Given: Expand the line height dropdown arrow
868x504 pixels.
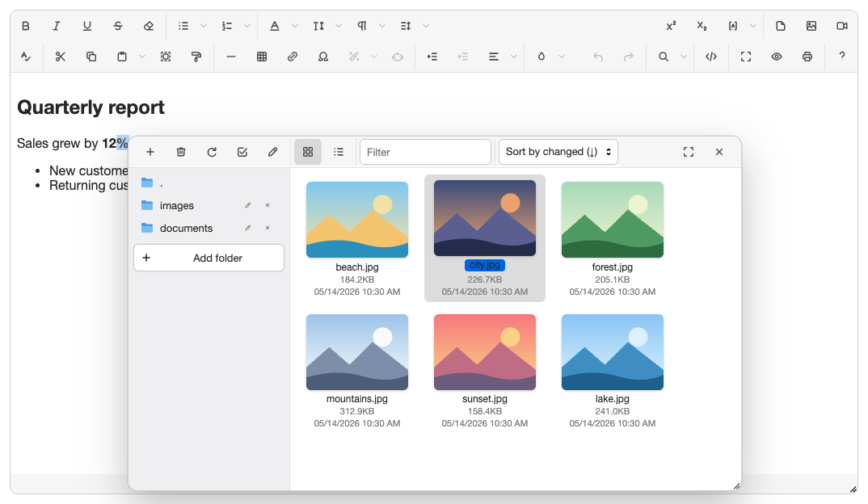Looking at the screenshot, I should point(426,26).
